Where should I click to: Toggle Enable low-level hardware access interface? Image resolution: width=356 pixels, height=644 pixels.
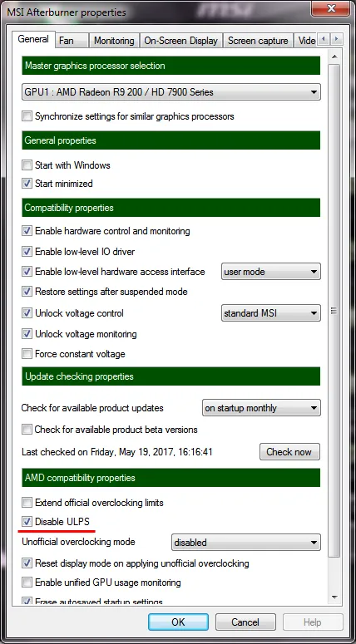pos(27,272)
